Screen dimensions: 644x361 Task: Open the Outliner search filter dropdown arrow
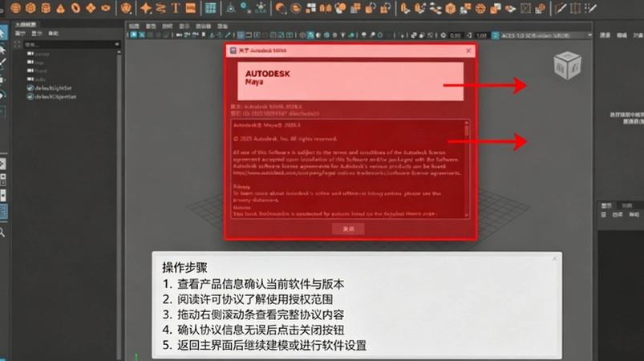pyautogui.click(x=117, y=44)
